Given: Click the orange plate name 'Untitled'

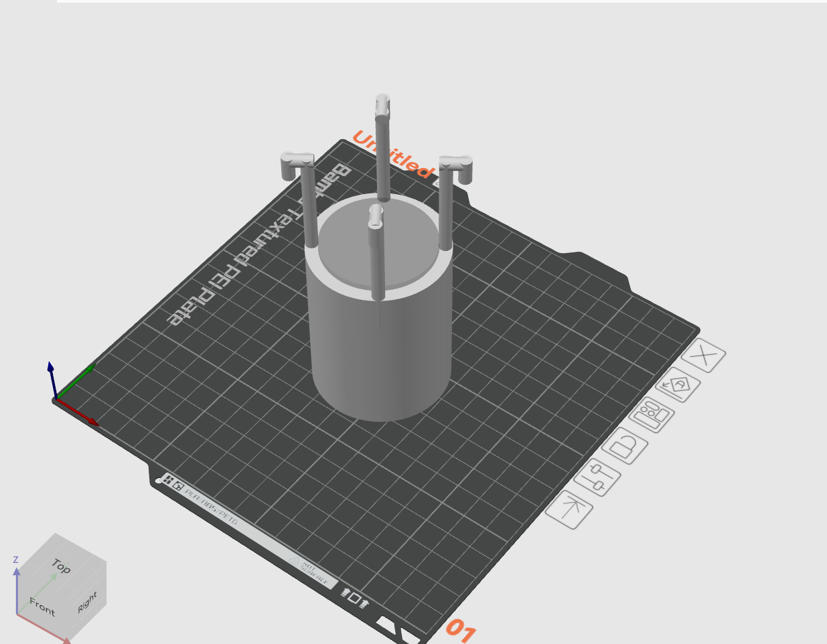Looking at the screenshot, I should pyautogui.click(x=392, y=155).
